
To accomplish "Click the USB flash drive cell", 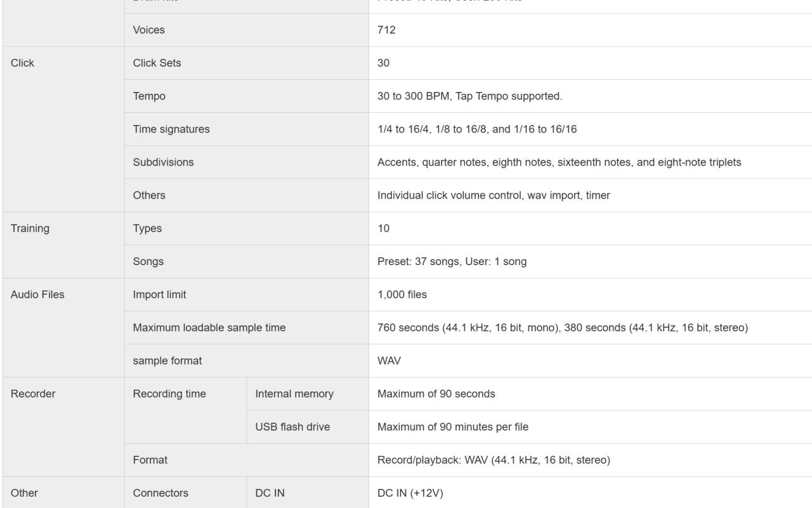I will click(x=292, y=426).
